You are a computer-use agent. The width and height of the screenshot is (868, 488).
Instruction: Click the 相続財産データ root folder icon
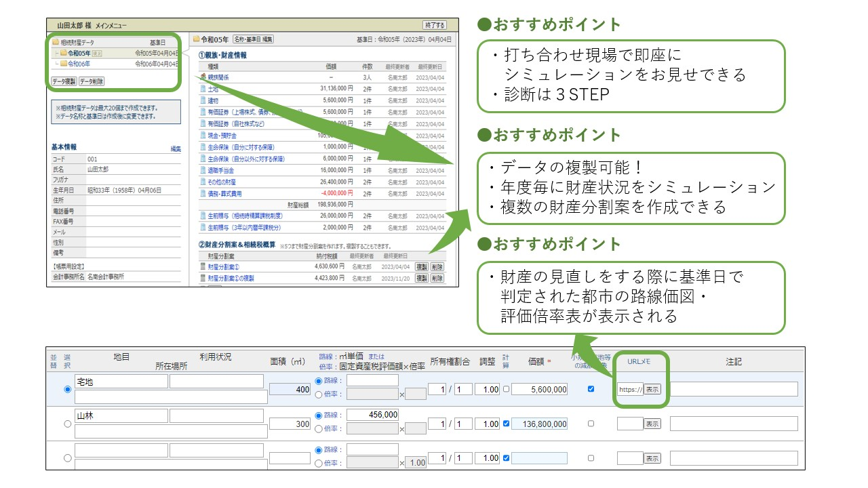(56, 42)
